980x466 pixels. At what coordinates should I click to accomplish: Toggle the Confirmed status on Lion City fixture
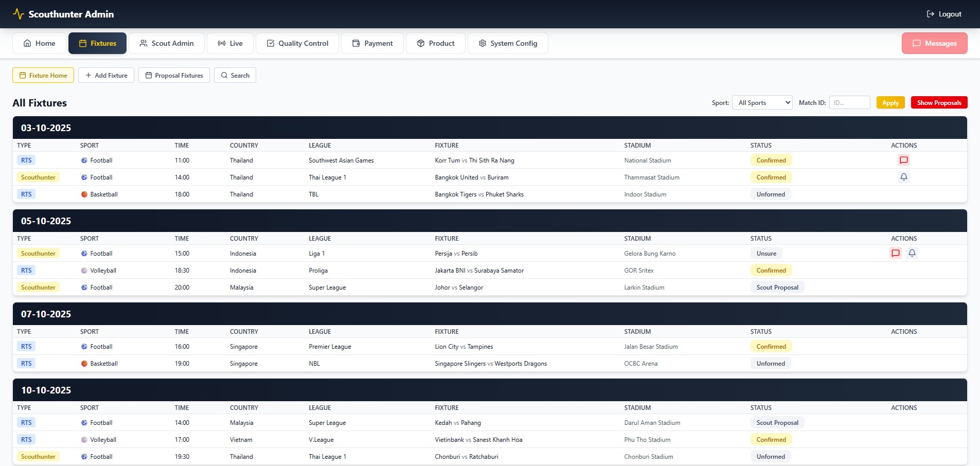pyautogui.click(x=771, y=346)
